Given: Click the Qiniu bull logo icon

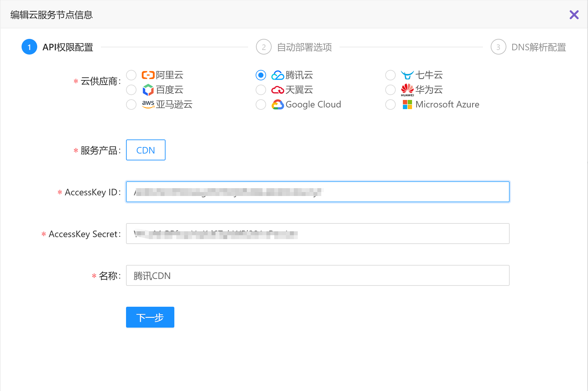Looking at the screenshot, I should pyautogui.click(x=407, y=75).
